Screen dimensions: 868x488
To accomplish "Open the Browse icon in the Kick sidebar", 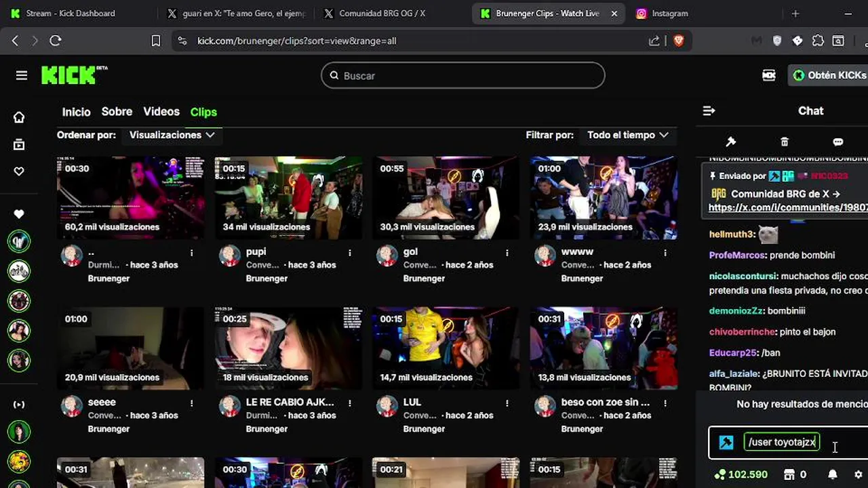I will tap(19, 144).
